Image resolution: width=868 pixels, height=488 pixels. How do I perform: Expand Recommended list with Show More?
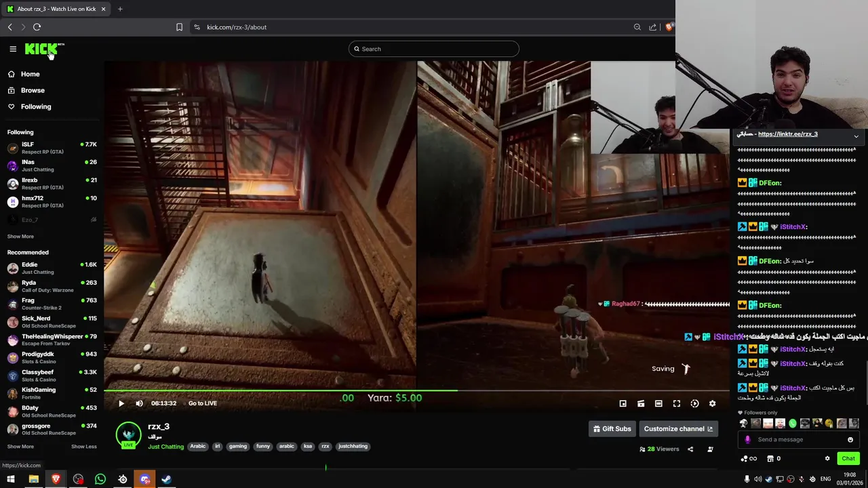pyautogui.click(x=20, y=447)
